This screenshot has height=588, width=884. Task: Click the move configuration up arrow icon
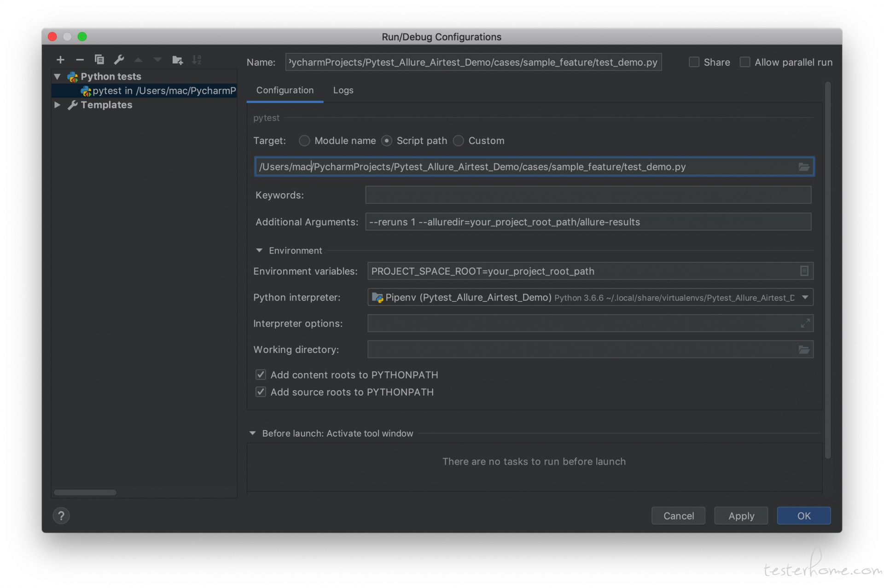pyautogui.click(x=138, y=60)
